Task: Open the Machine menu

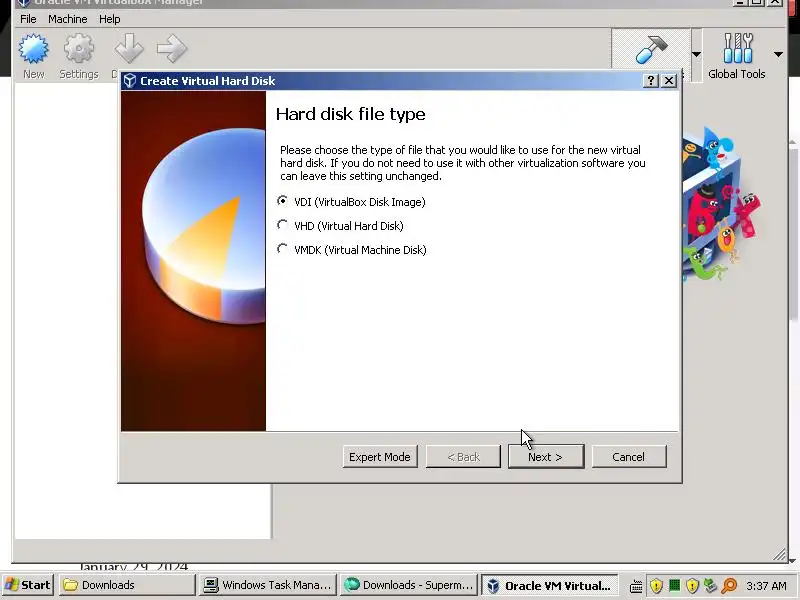Action: 68,19
